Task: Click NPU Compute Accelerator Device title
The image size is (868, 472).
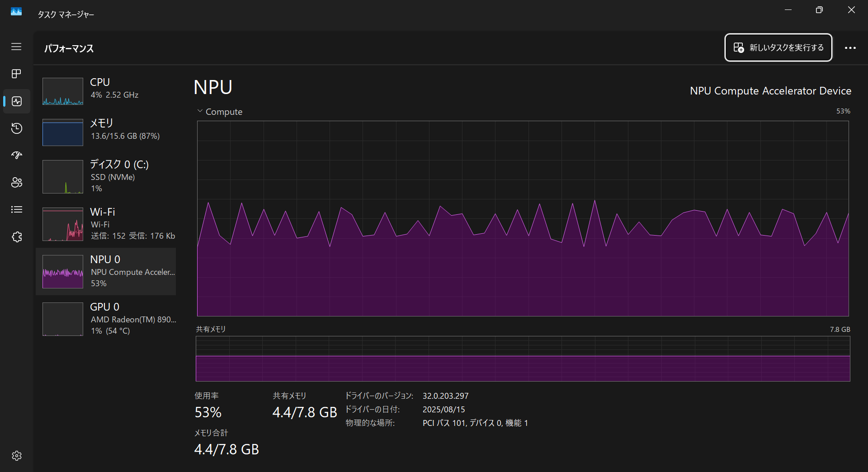Action: [x=770, y=91]
